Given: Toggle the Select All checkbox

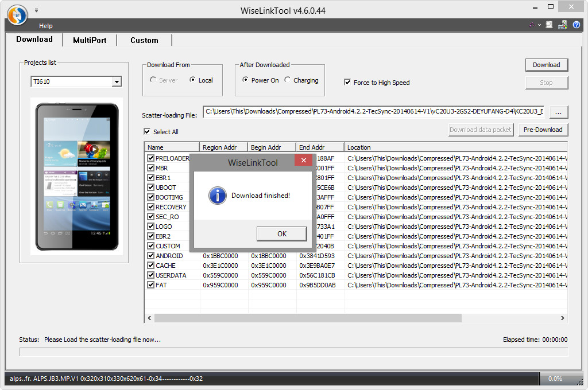Looking at the screenshot, I should click(x=147, y=131).
